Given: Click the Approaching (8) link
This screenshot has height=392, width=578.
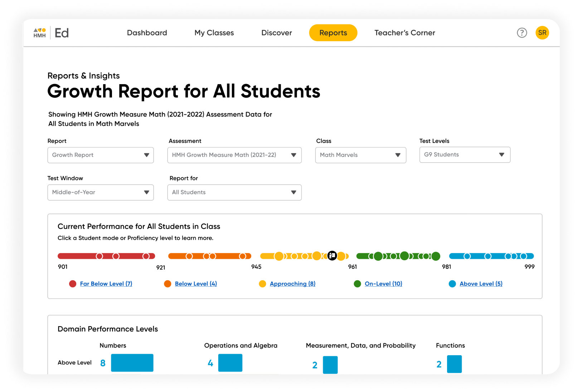Looking at the screenshot, I should tap(292, 284).
